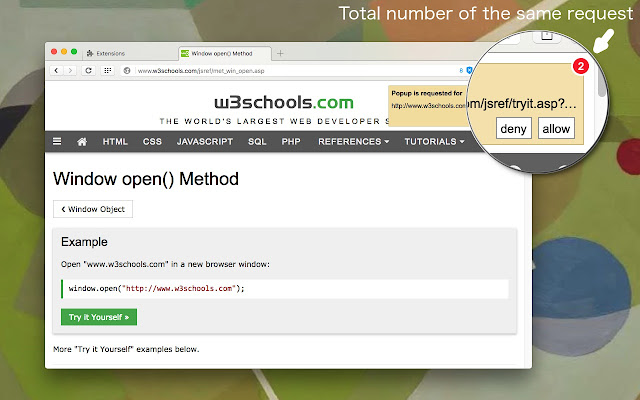
Task: Click the red badge showing 2
Action: click(580, 66)
